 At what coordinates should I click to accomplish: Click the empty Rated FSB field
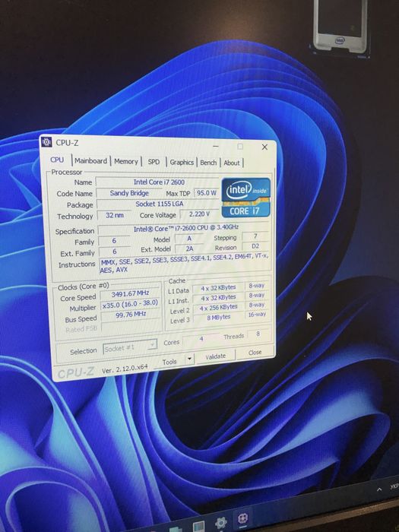coord(131,326)
